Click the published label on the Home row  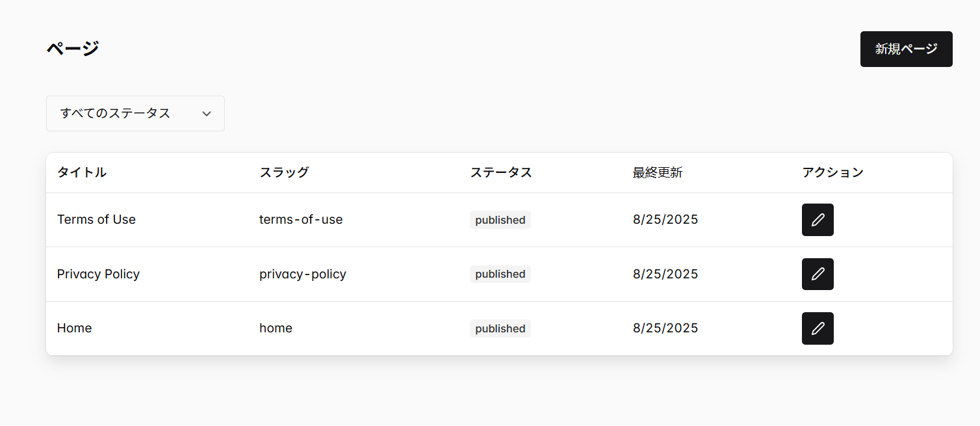[500, 328]
